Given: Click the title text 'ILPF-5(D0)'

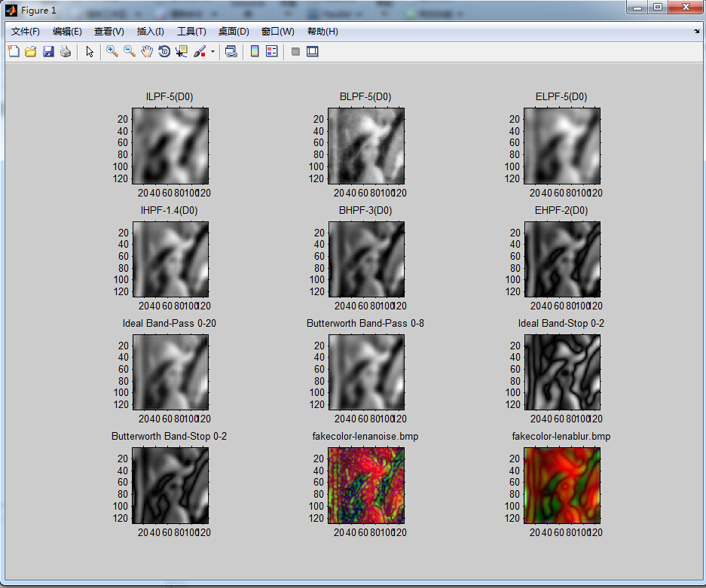Looking at the screenshot, I should pyautogui.click(x=170, y=96).
